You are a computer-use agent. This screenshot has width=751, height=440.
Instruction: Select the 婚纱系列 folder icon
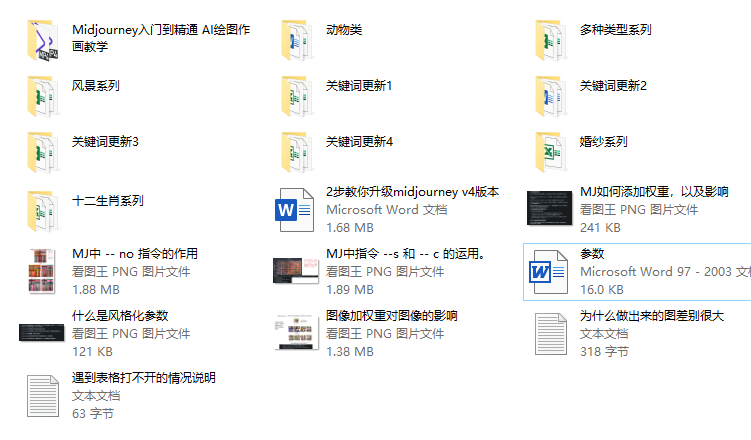[x=551, y=152]
